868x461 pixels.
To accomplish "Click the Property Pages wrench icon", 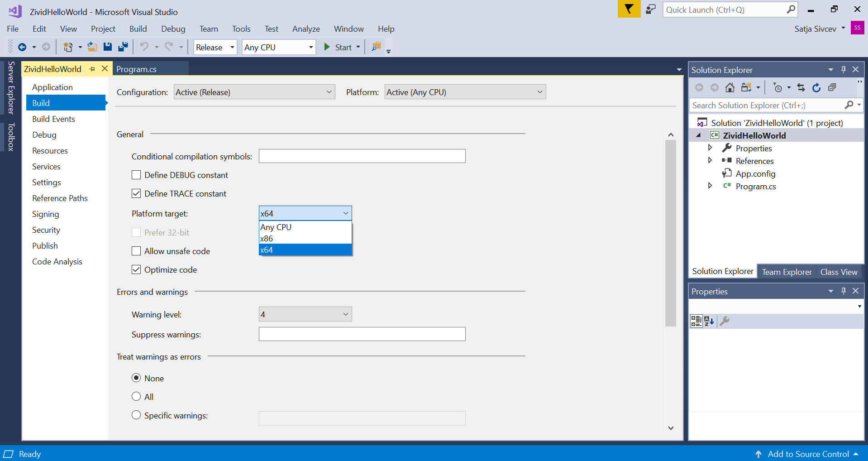I will click(x=725, y=321).
